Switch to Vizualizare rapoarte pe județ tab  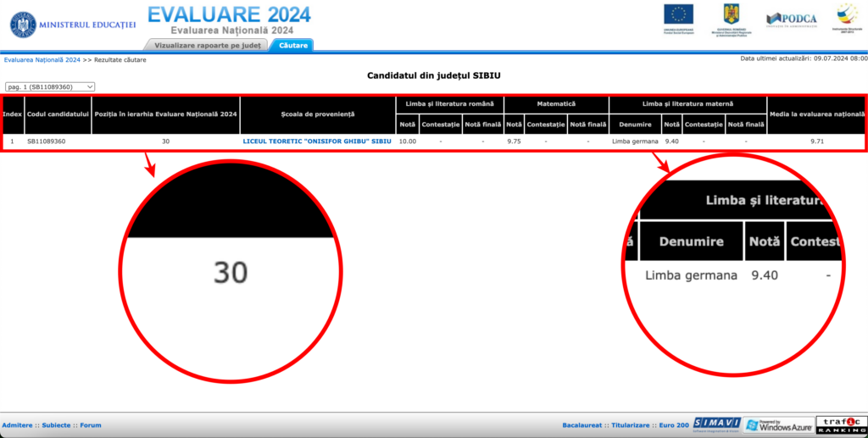208,44
